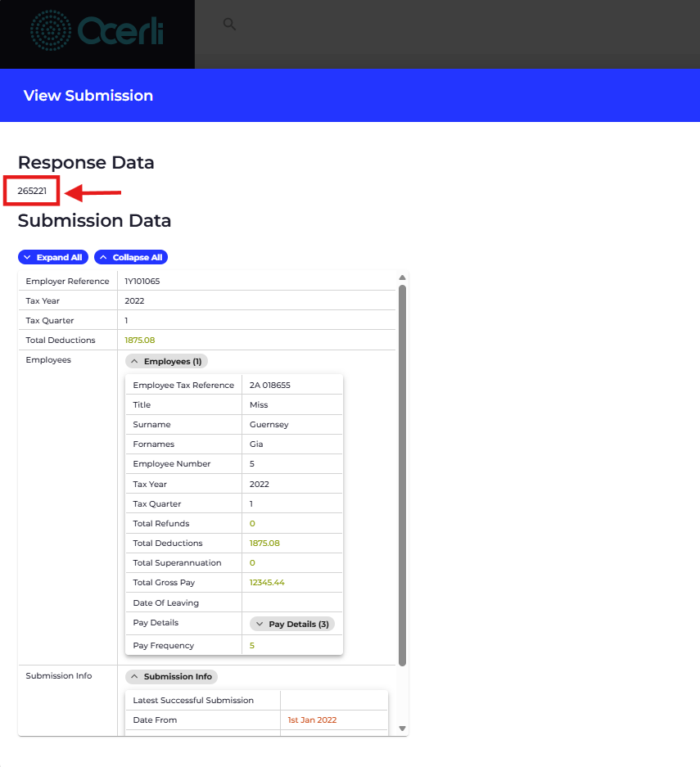Open the Ocerli logo home link

click(x=97, y=30)
